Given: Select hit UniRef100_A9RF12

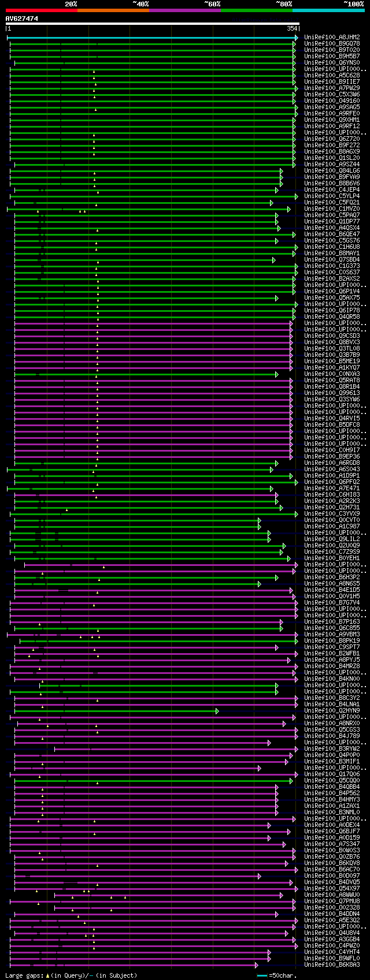Looking at the screenshot, I should 332,126.
